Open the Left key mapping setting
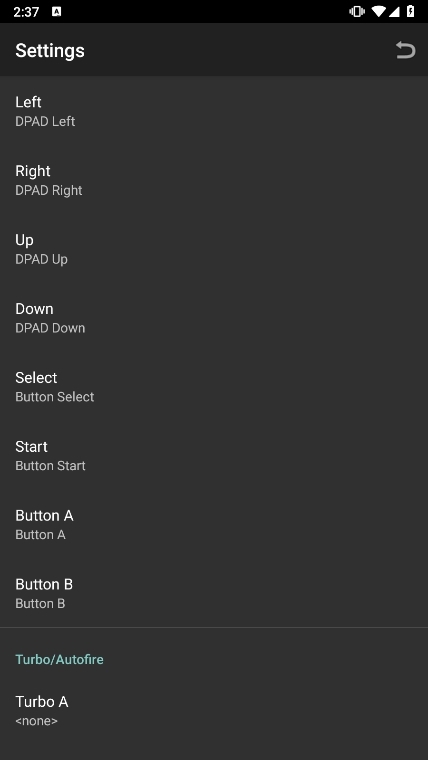The height and width of the screenshot is (760, 428). pos(214,111)
